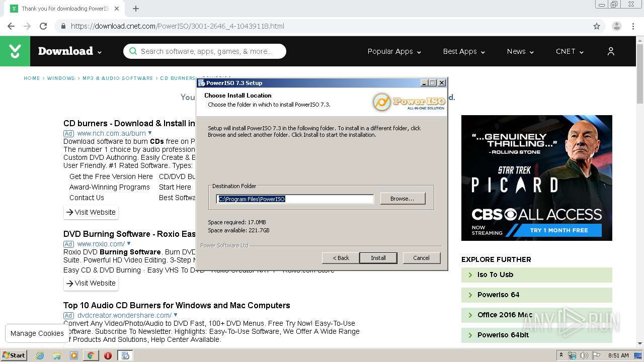Cancel the PowerISO installation
644x362 pixels.
(x=421, y=258)
